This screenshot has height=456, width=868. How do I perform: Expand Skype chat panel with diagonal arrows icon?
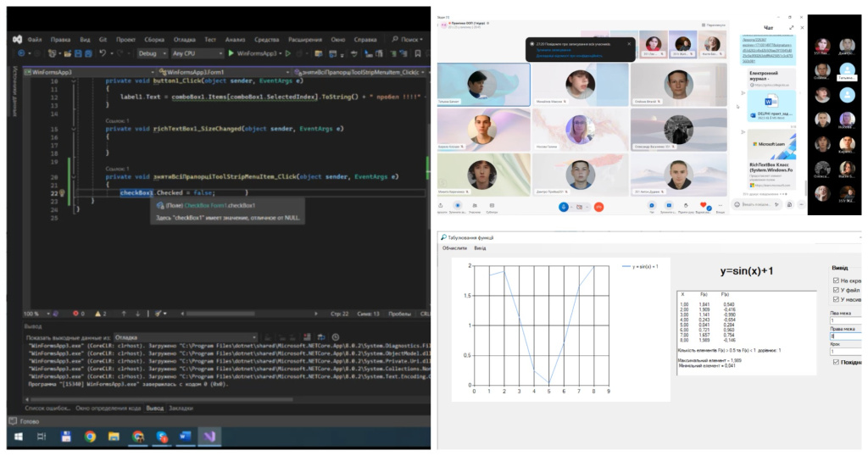pos(791,27)
